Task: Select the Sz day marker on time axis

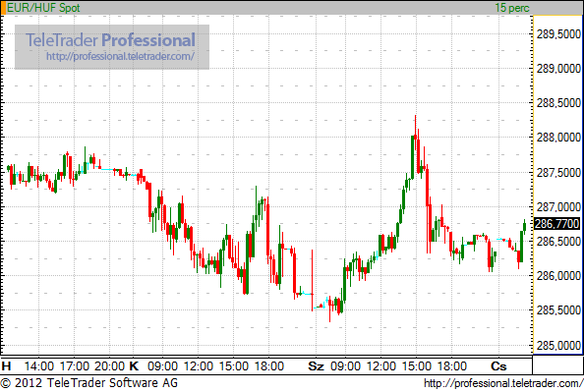Action: coord(316,366)
